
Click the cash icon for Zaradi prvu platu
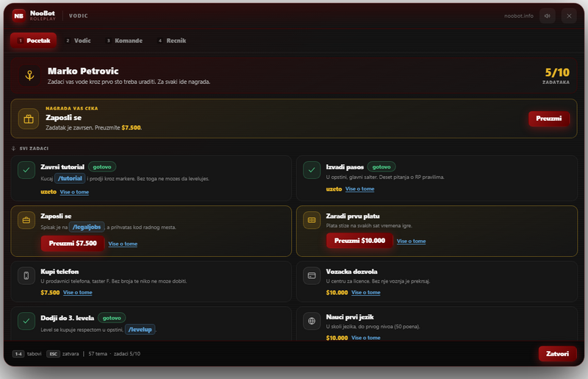coord(312,220)
